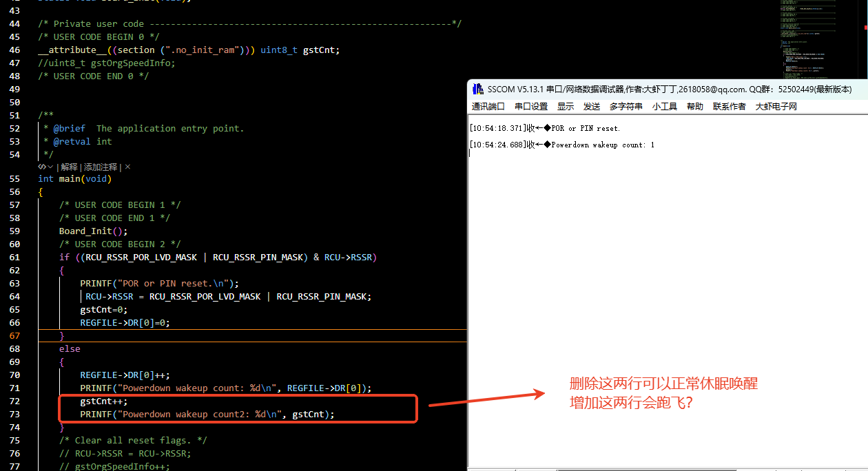Image resolution: width=868 pixels, height=471 pixels.
Task: Click the SSCOM application icon in title bar
Action: tap(479, 88)
